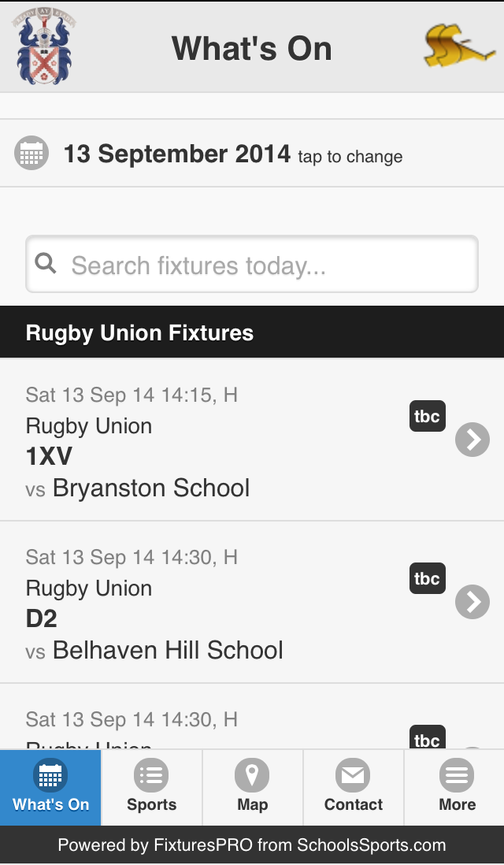Click the SchoolsSports logo in header
Viewport: 504px width, 865px height.
(x=459, y=46)
